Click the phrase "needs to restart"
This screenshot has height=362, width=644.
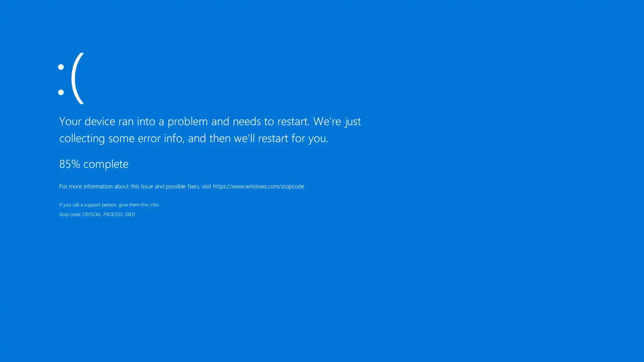(x=271, y=121)
